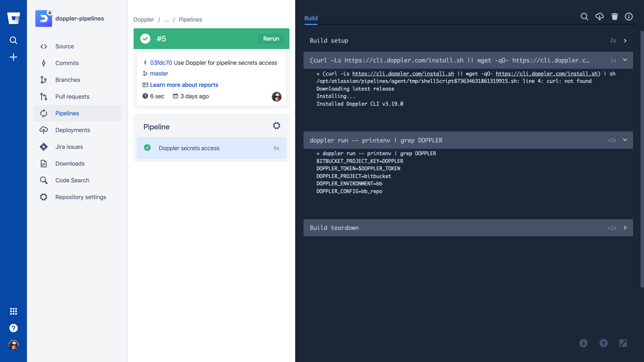The width and height of the screenshot is (644, 362).
Task: Toggle full screen log view icon
Action: (623, 343)
